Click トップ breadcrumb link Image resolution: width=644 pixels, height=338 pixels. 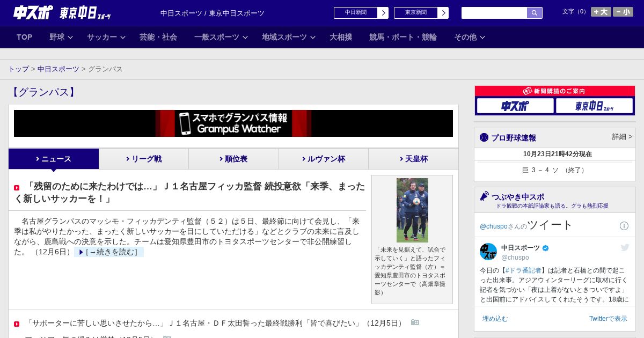click(18, 69)
